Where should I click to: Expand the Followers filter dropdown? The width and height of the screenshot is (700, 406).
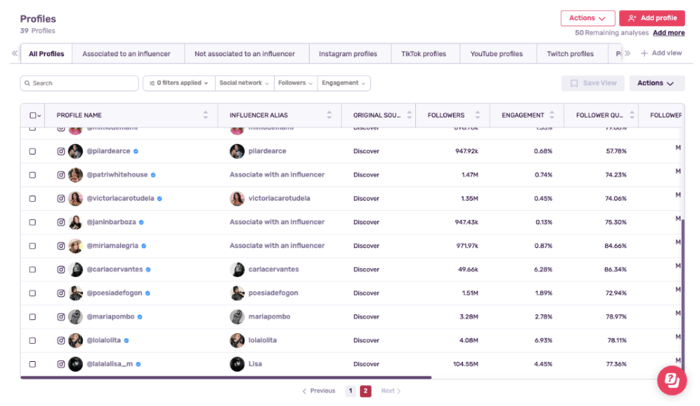[295, 84]
